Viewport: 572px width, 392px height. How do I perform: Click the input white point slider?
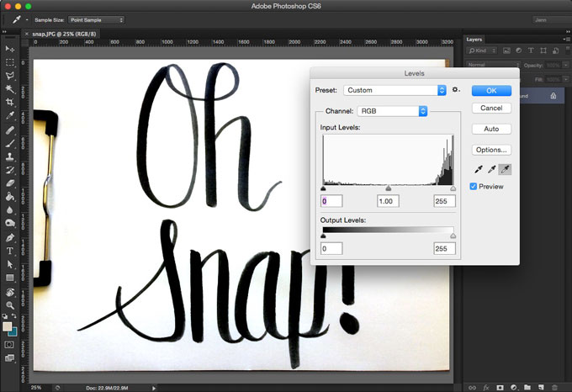tap(453, 188)
